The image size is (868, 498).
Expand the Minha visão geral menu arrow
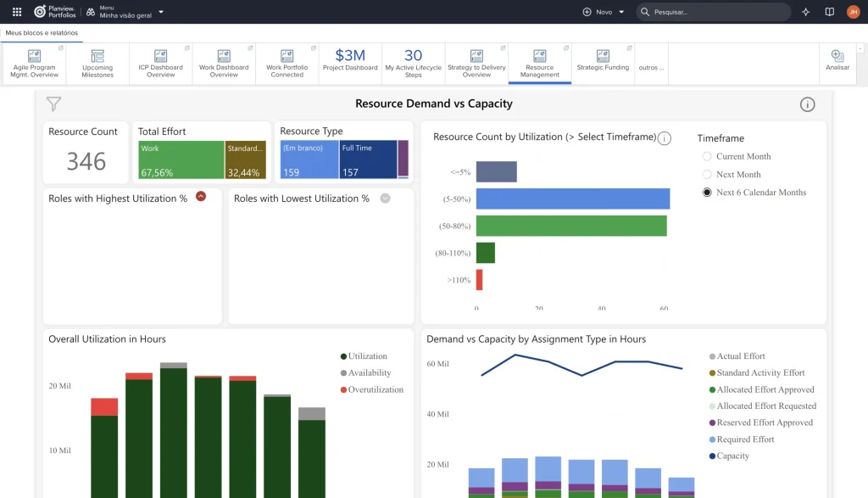161,12
